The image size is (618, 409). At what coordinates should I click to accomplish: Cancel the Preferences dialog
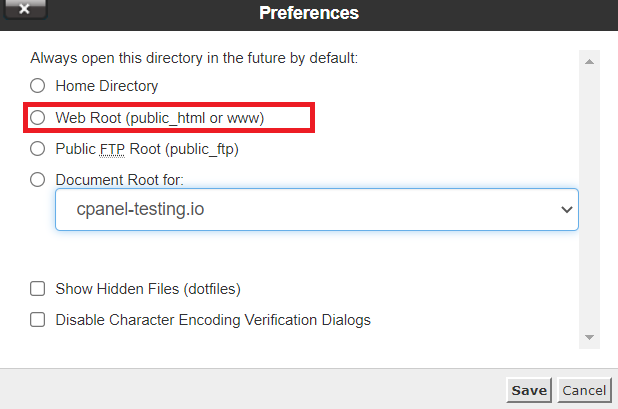click(583, 390)
